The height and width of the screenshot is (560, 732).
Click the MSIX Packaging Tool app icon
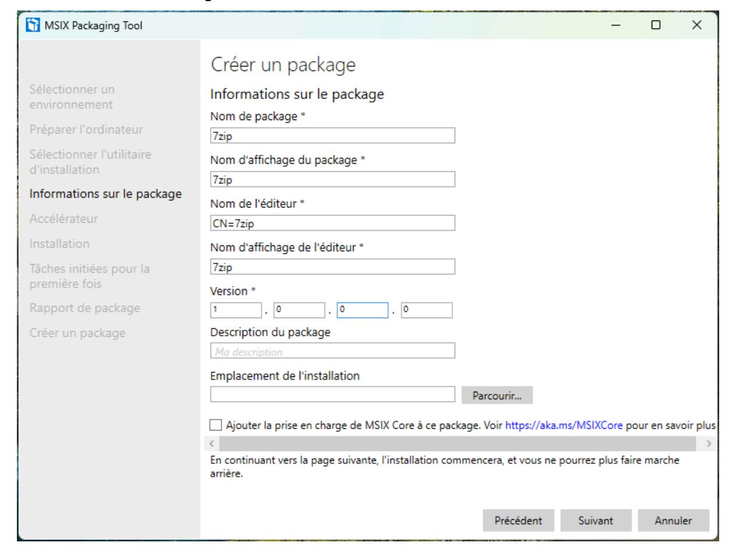pyautogui.click(x=32, y=26)
